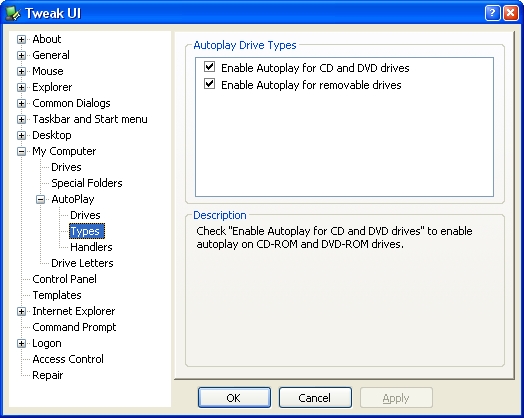Uncheck Enable Autoplay for removable drives
Screen dimensions: 524x418
tap(210, 84)
